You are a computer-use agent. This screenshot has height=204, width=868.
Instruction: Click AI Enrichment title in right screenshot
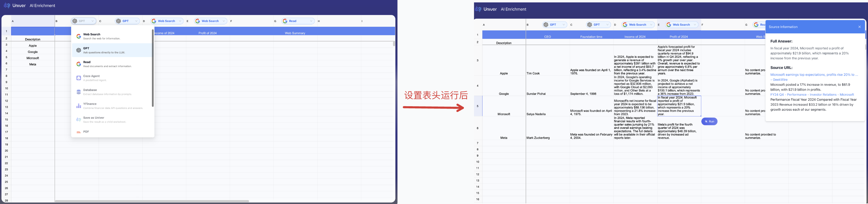[514, 9]
